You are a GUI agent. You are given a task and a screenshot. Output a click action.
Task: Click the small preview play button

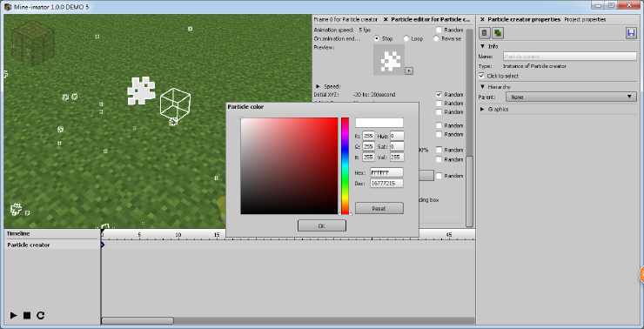[409, 70]
